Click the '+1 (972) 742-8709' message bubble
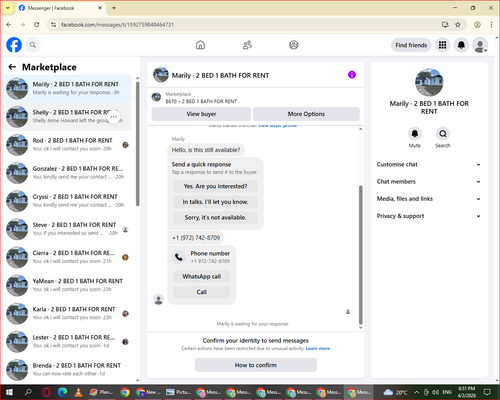The width and height of the screenshot is (500, 400). pos(196,238)
